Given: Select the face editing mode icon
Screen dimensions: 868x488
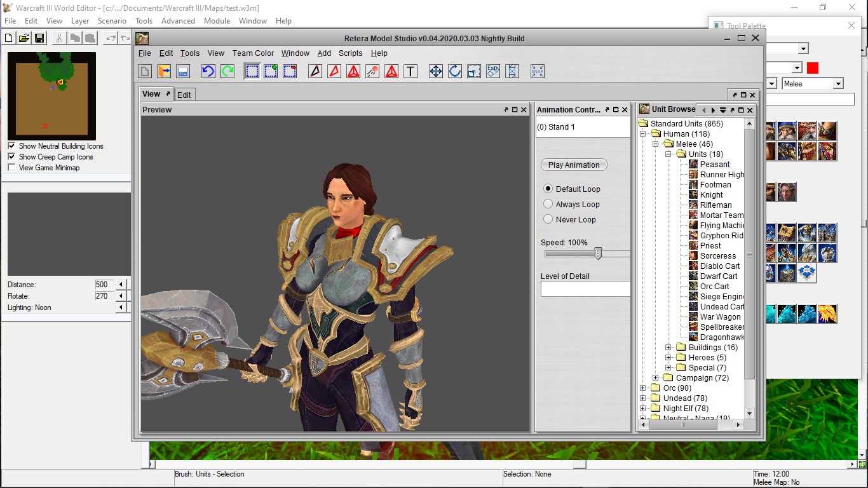Looking at the screenshot, I should [335, 71].
